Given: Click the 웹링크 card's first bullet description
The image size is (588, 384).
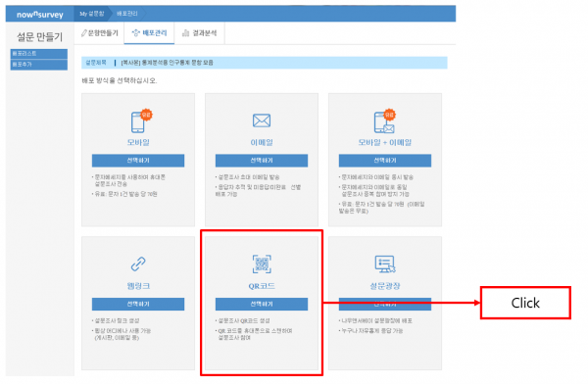Looking at the screenshot, I should click(116, 320).
